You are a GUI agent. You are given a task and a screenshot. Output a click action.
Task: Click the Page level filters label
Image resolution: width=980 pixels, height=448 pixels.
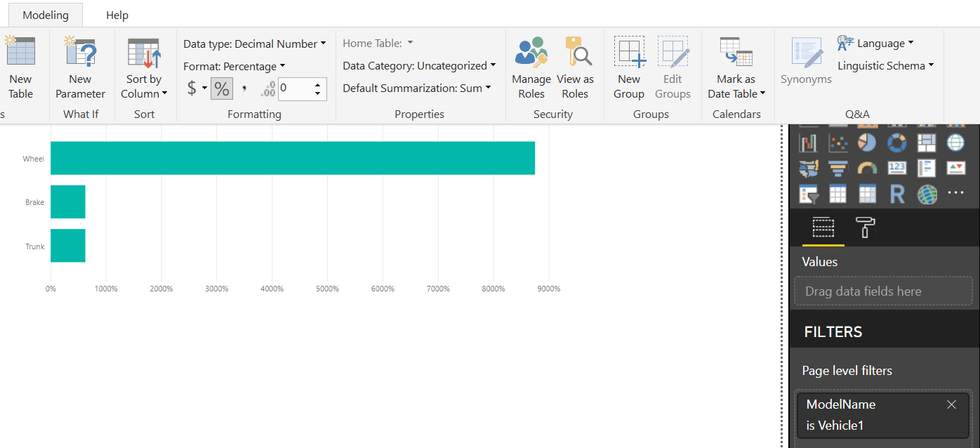(847, 371)
